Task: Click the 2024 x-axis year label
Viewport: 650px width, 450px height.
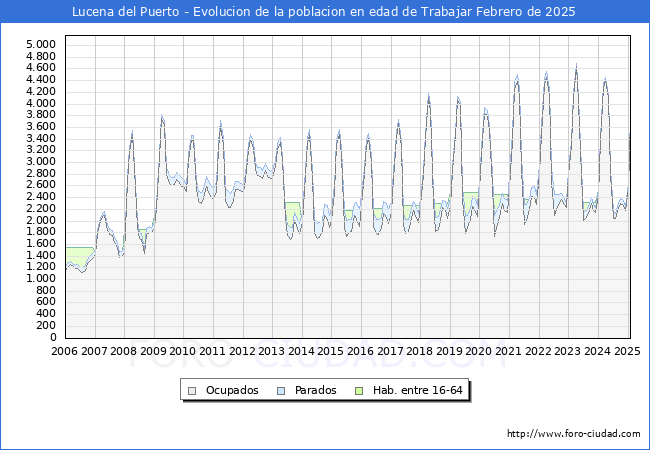Action: (597, 351)
